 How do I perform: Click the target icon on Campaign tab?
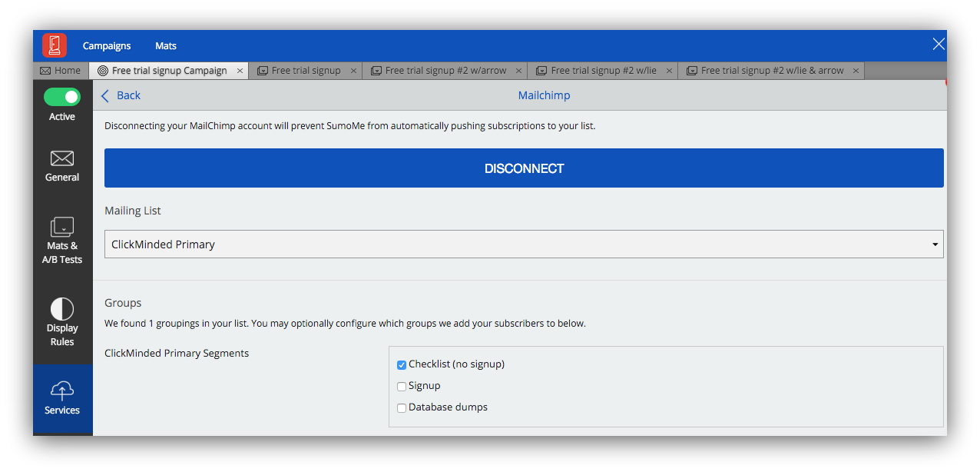pos(103,71)
